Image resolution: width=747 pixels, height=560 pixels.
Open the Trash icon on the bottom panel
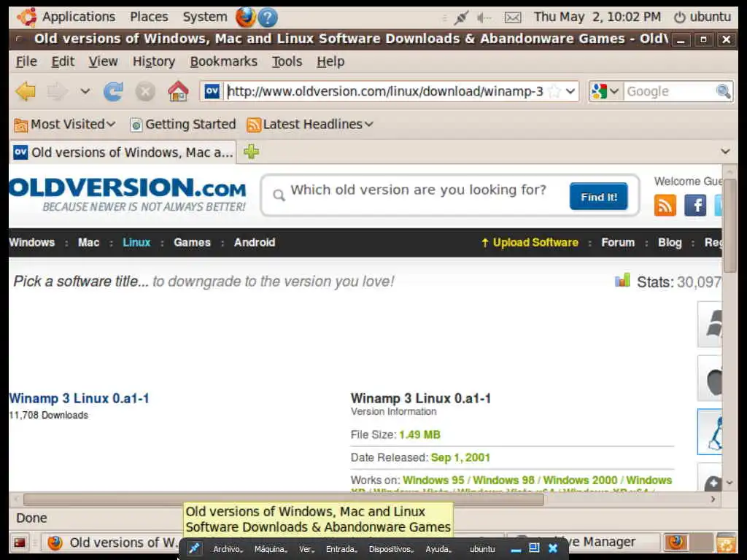click(x=726, y=542)
